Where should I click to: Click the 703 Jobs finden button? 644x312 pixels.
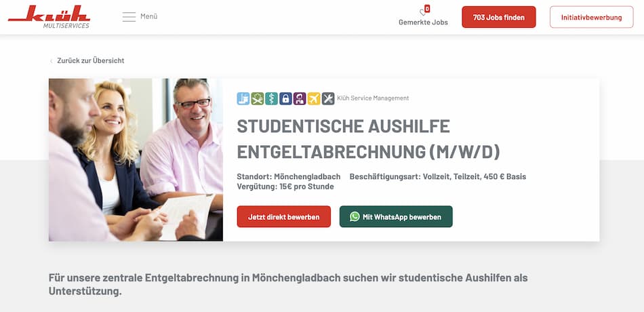pyautogui.click(x=499, y=17)
